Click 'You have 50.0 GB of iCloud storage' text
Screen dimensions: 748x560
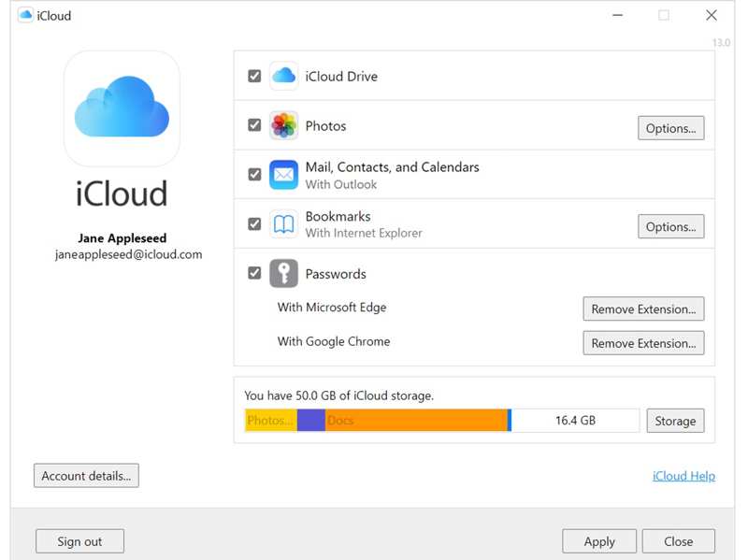coord(338,395)
